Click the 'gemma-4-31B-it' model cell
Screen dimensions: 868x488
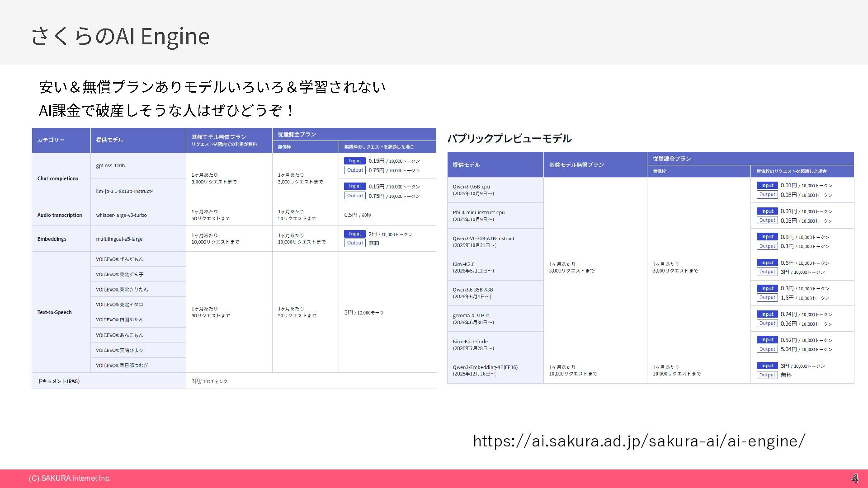(x=495, y=319)
